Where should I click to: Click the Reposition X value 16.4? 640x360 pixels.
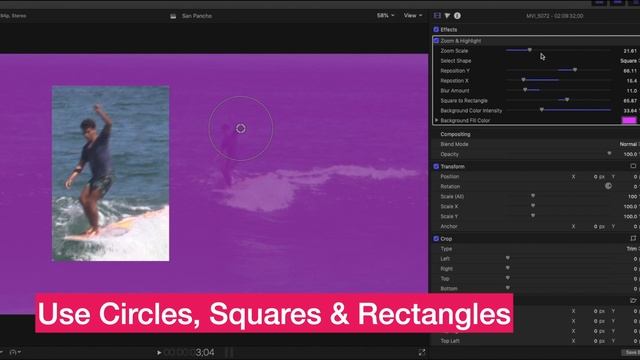(631, 81)
